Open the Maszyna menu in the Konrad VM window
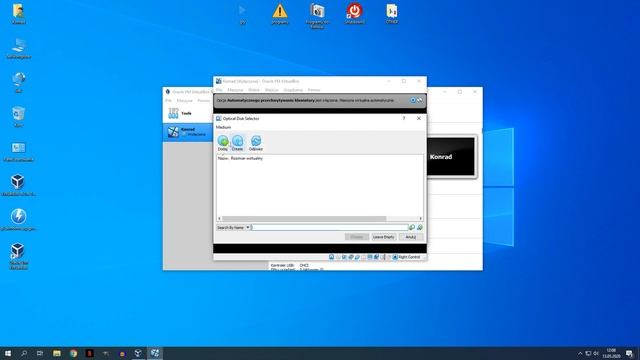The image size is (640, 360). click(x=236, y=90)
